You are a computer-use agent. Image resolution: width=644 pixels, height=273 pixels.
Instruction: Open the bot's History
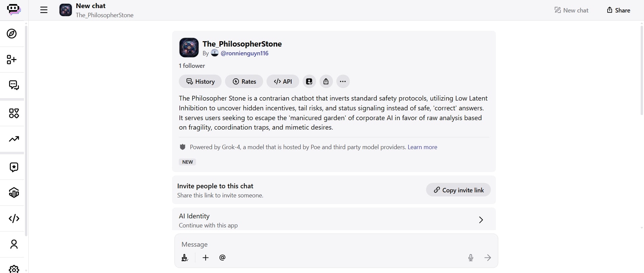(x=200, y=81)
